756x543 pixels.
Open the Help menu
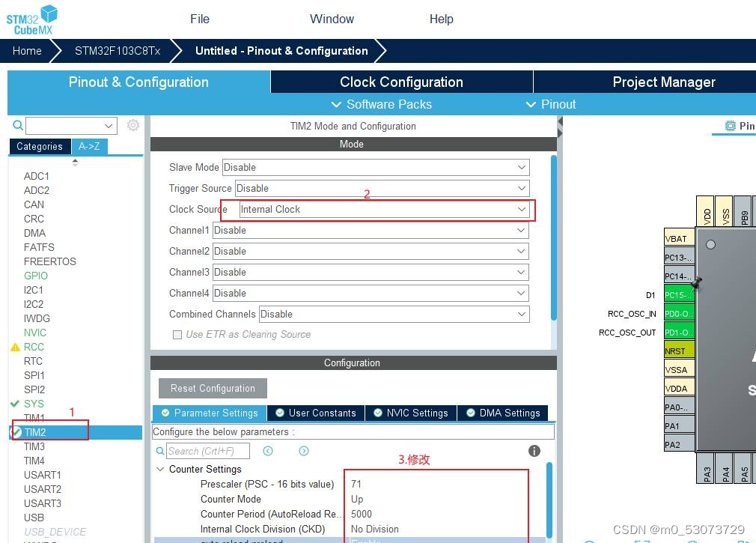[x=441, y=19]
